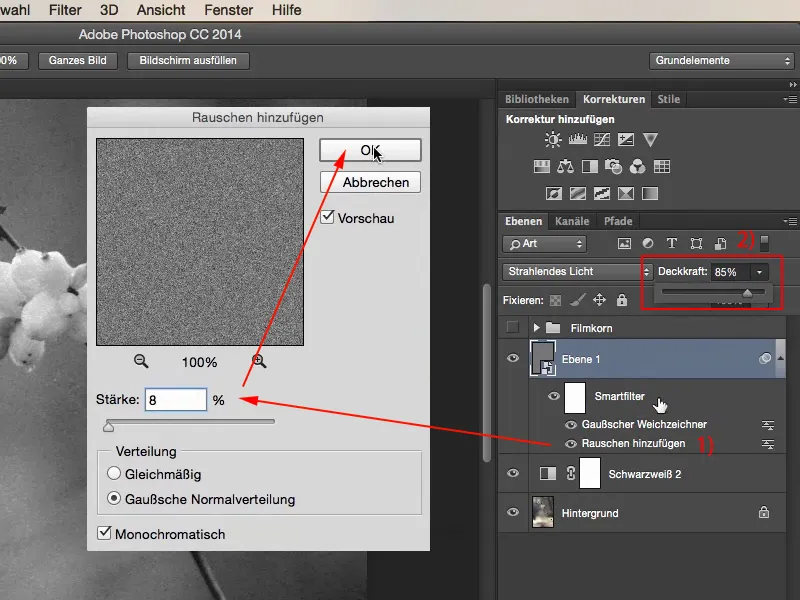
Task: Lock transparent pixels
Action: point(555,301)
